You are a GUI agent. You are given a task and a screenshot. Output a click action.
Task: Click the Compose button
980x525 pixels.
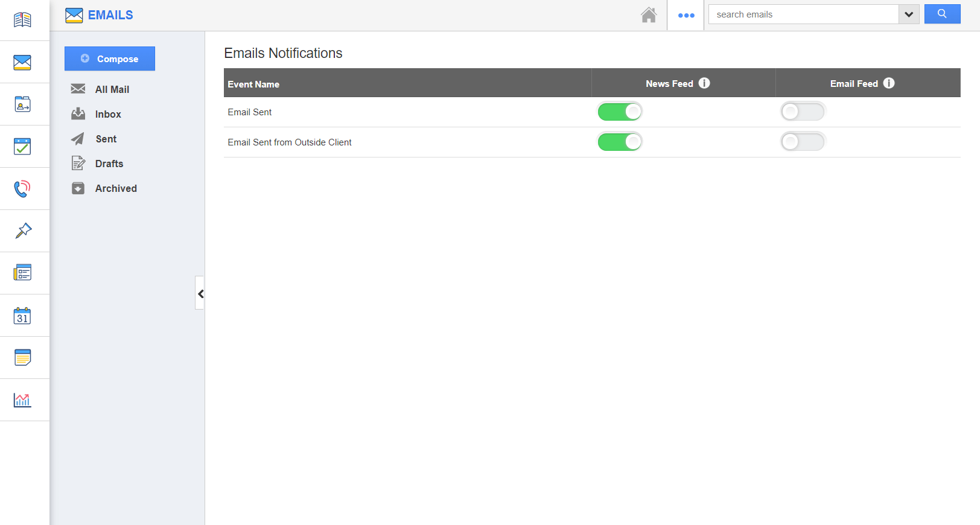tap(110, 59)
